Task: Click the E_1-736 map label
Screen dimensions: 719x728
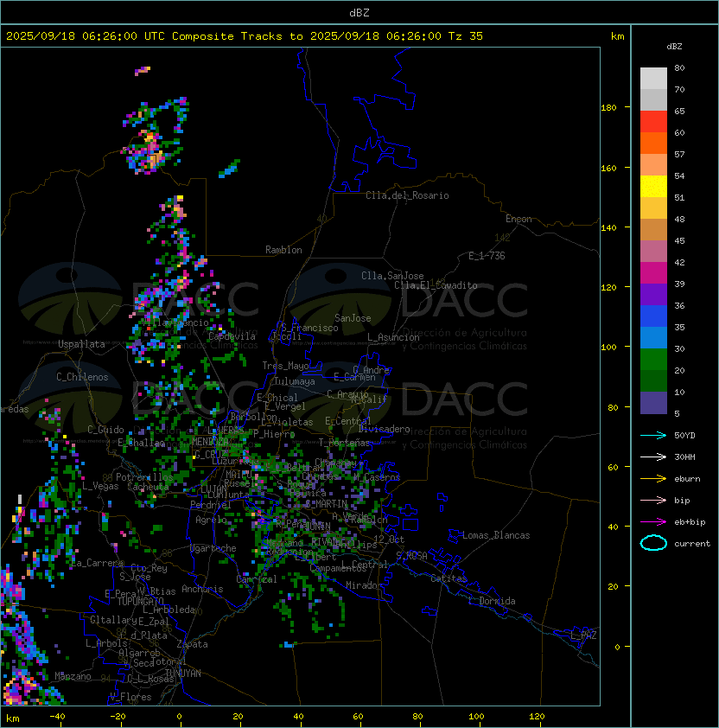Action: [487, 256]
